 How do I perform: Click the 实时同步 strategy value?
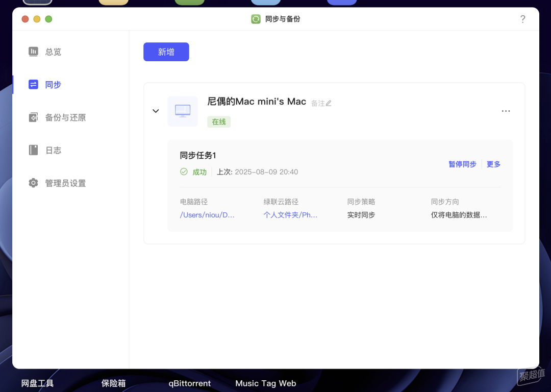pyautogui.click(x=361, y=215)
